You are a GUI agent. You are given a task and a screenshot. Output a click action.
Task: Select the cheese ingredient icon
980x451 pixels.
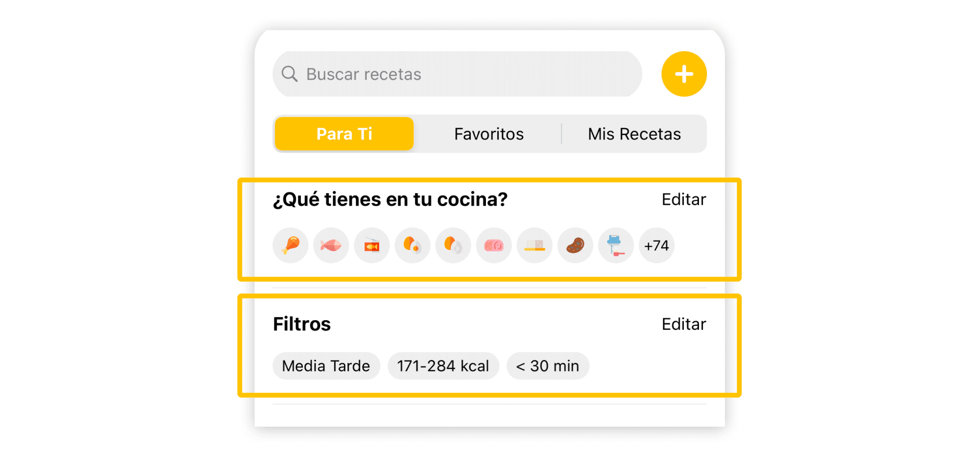(x=534, y=245)
